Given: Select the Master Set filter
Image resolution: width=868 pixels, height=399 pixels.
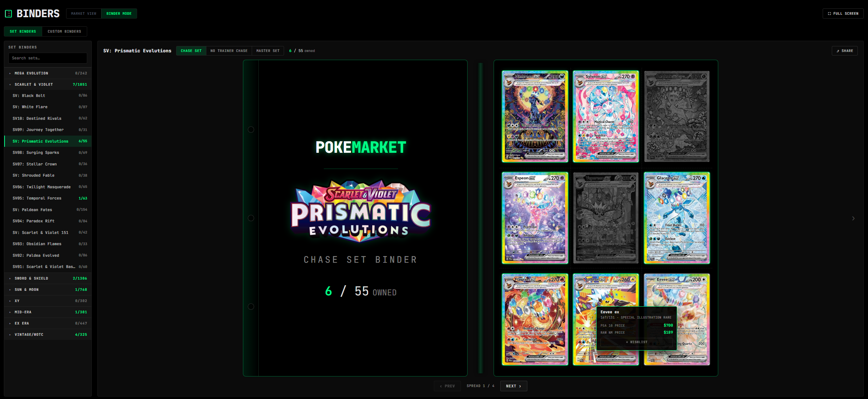Looking at the screenshot, I should click(268, 51).
